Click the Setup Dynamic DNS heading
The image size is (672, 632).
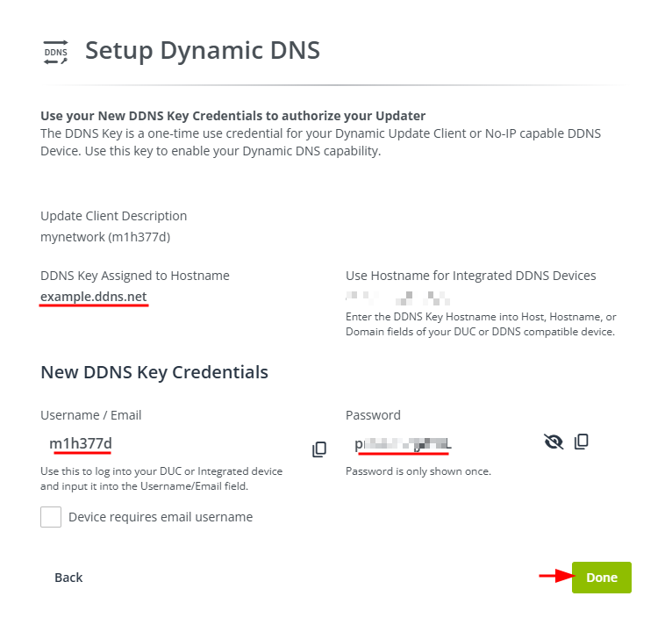(x=203, y=51)
